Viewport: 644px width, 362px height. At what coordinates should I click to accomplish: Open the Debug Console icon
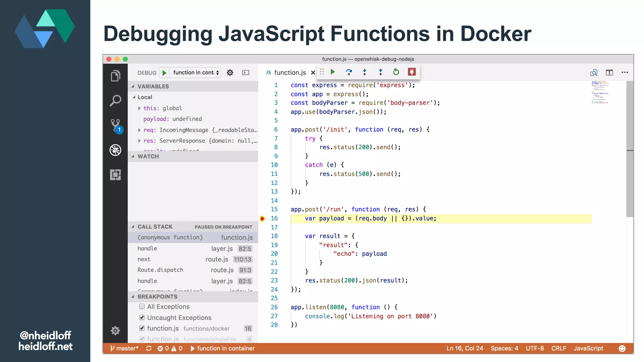tap(246, 73)
